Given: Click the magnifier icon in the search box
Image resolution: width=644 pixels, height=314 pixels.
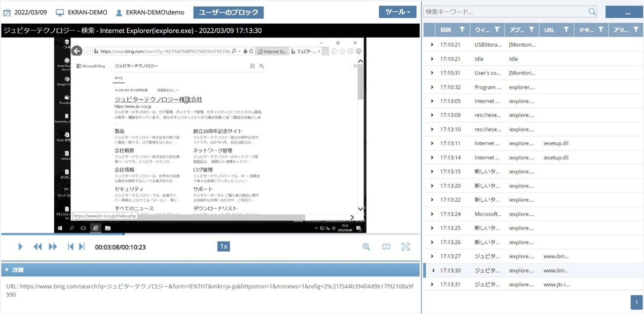Looking at the screenshot, I should (592, 11).
